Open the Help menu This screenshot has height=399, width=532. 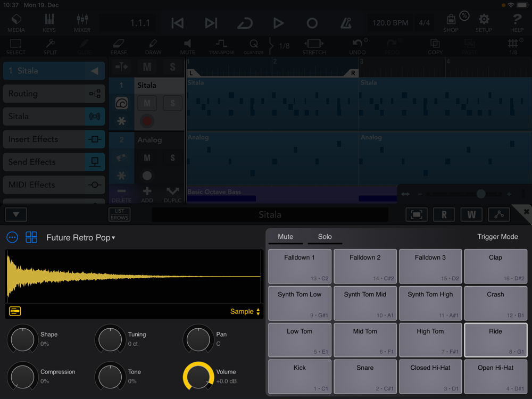click(x=517, y=23)
